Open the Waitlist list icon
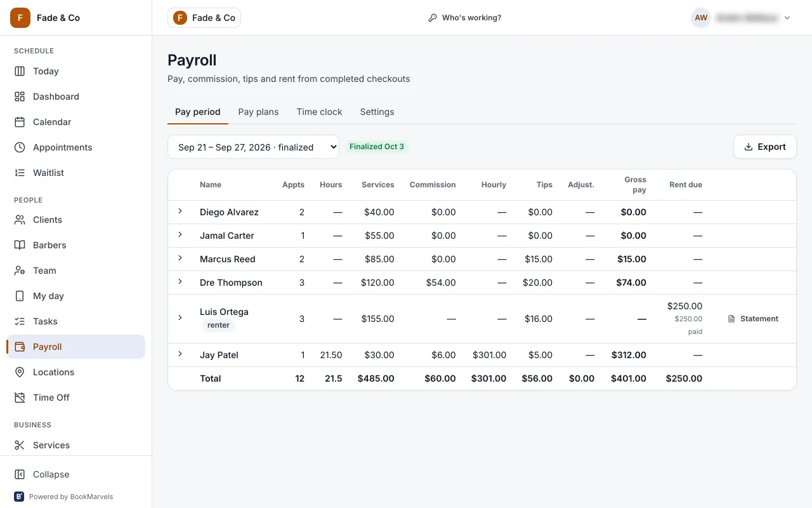Viewport: 812px width, 508px height. pos(20,173)
